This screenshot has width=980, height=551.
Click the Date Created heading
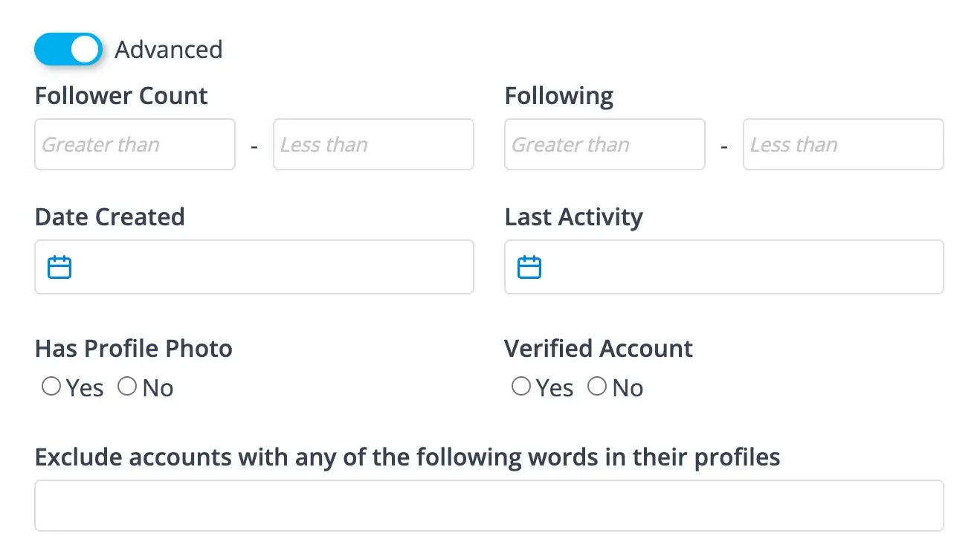(x=109, y=216)
